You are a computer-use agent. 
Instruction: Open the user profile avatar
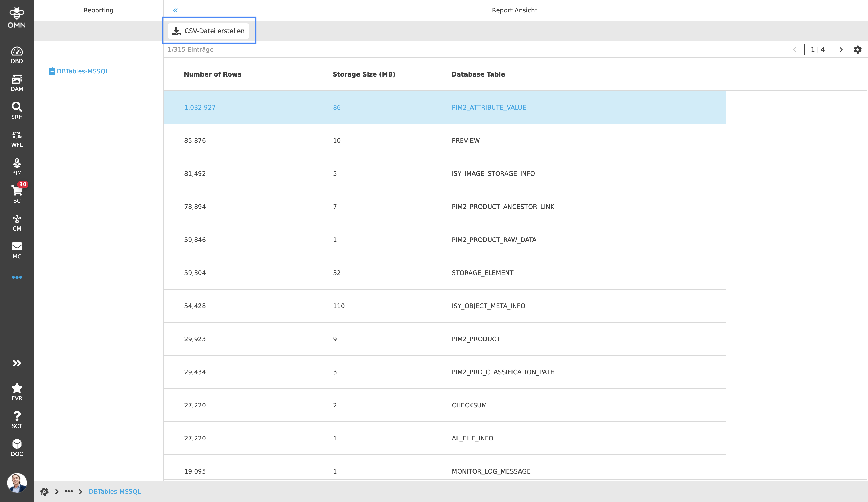pos(17,482)
